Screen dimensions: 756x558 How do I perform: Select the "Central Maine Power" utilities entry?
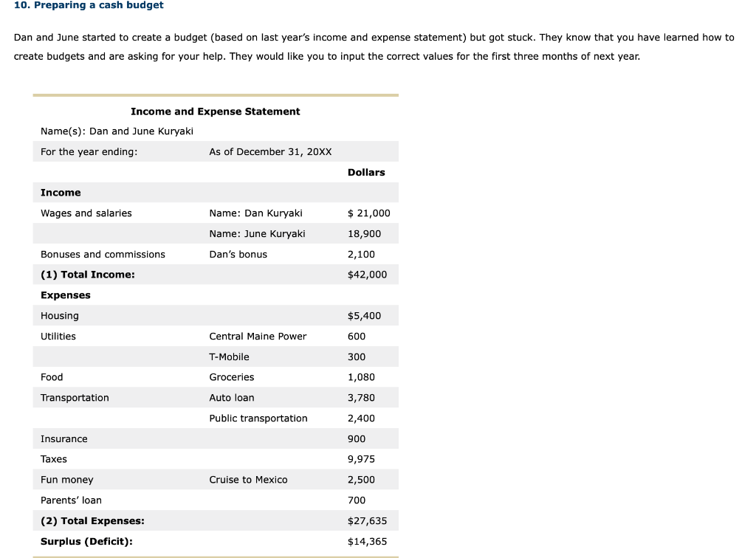tap(258, 336)
